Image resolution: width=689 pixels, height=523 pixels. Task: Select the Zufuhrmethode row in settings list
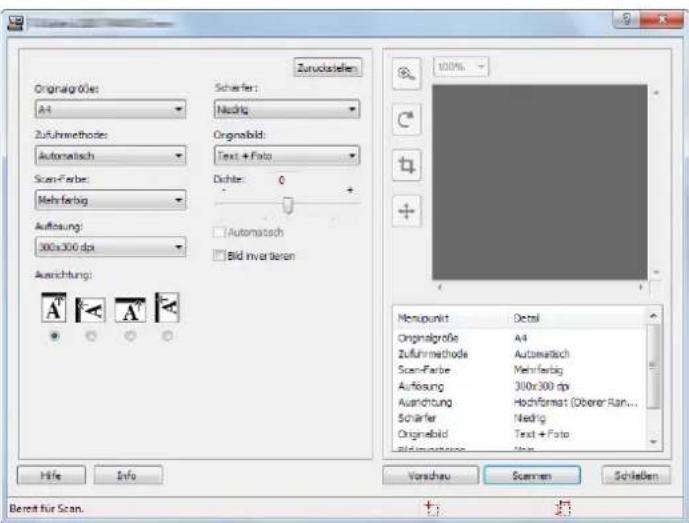point(521,354)
